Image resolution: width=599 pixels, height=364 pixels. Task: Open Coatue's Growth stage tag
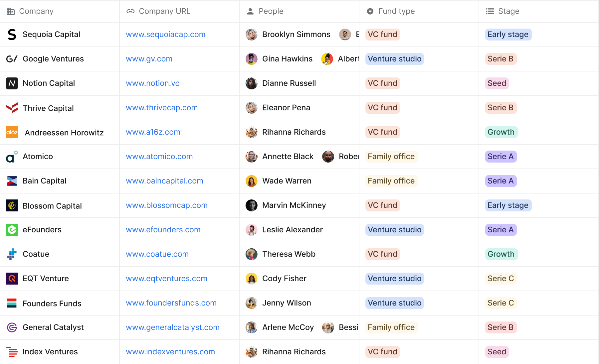click(x=501, y=254)
